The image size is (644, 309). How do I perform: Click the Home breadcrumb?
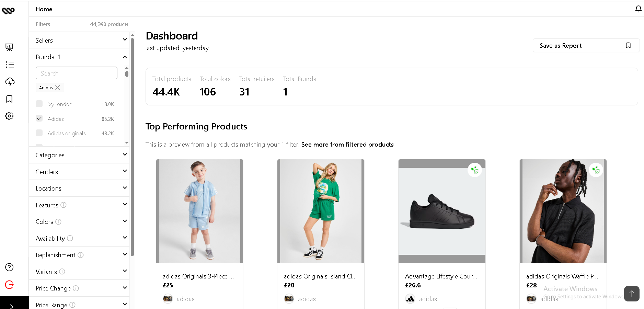(x=44, y=9)
